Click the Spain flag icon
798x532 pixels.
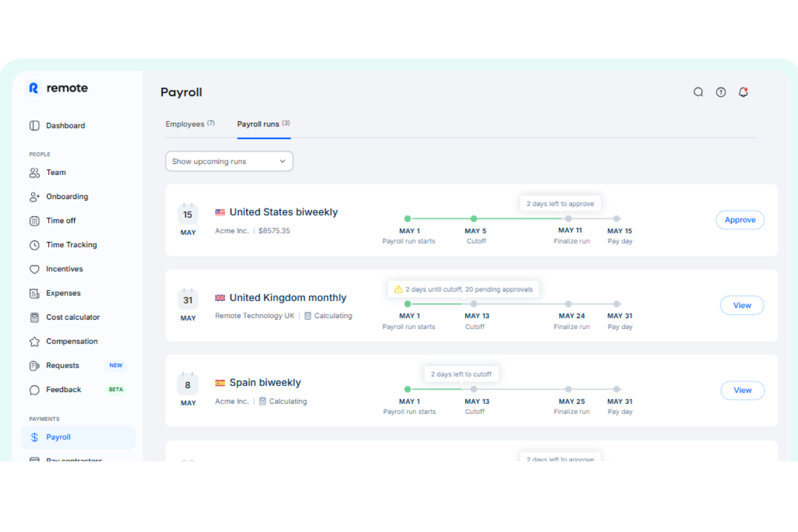coord(220,383)
